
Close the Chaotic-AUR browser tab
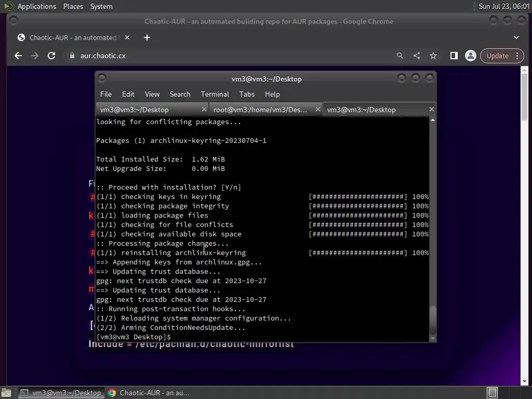coord(127,37)
